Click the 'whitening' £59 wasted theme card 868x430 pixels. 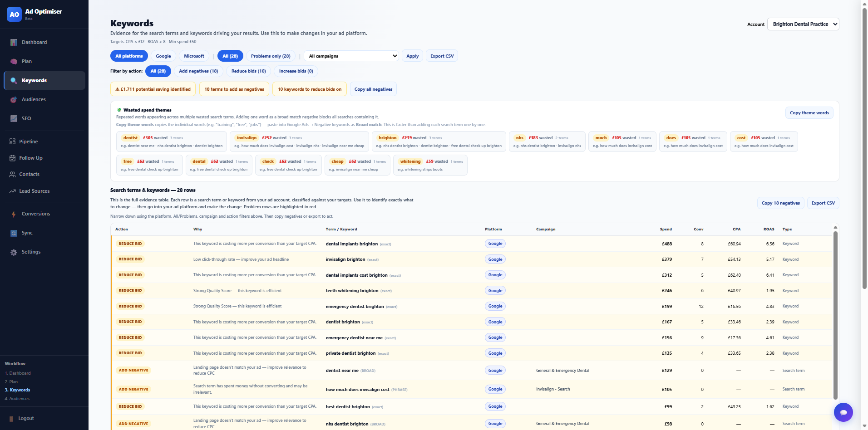430,165
